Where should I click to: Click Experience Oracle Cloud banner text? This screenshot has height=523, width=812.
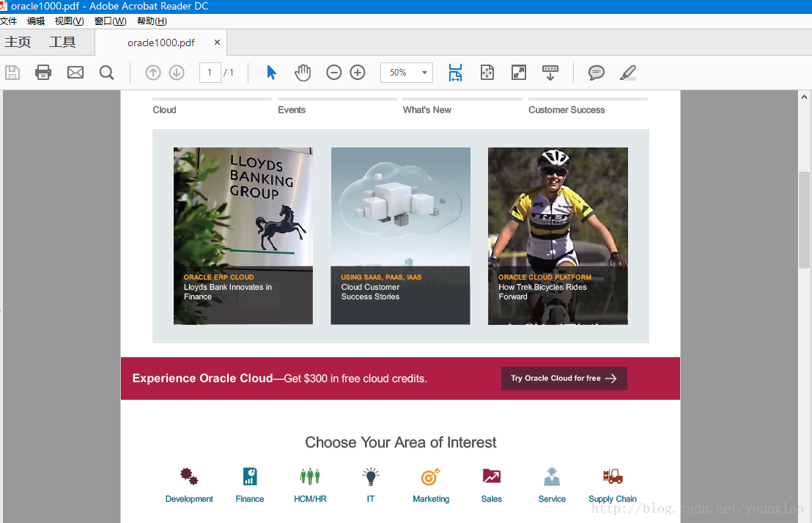pyautogui.click(x=280, y=378)
